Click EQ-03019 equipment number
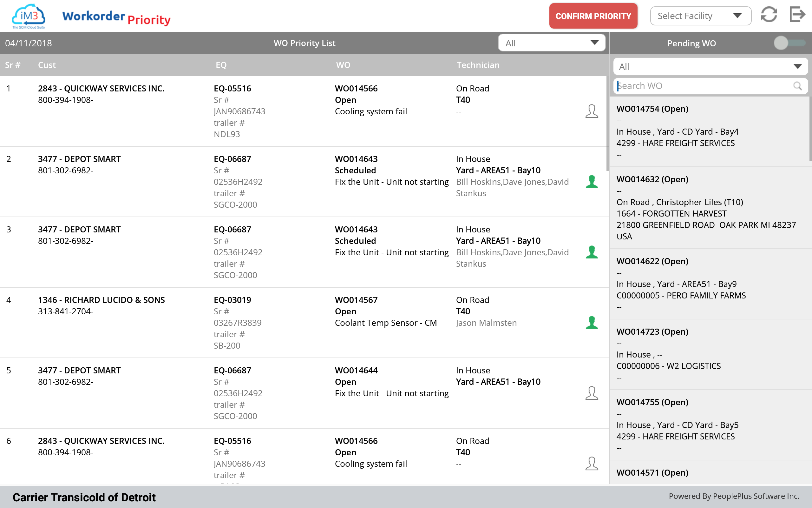The image size is (812, 508). point(232,300)
